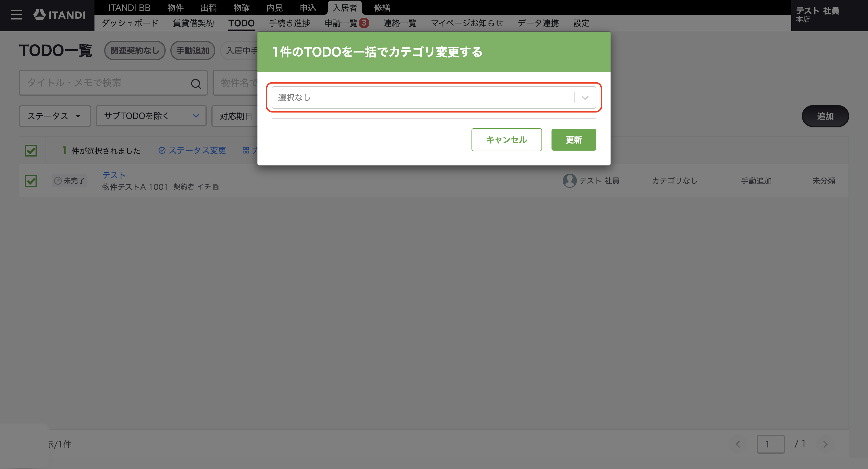Click the green 更新 button
The height and width of the screenshot is (469, 868).
573,140
